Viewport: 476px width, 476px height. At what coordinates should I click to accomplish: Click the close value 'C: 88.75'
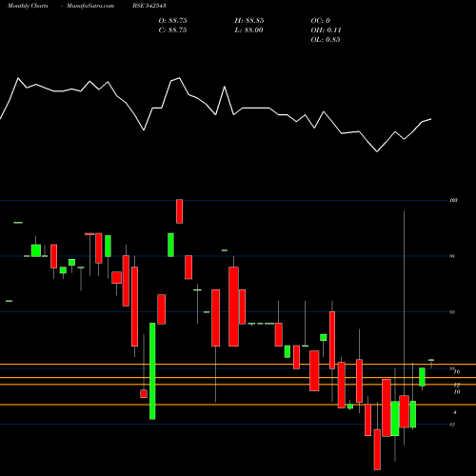pos(173,30)
